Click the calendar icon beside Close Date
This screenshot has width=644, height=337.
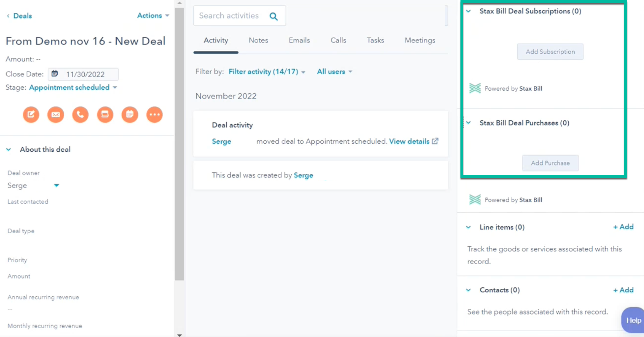[x=55, y=74]
